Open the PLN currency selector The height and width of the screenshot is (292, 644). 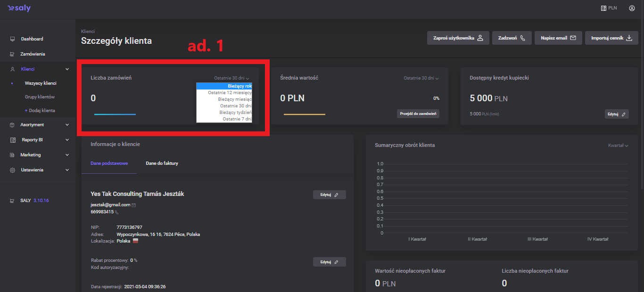(609, 8)
